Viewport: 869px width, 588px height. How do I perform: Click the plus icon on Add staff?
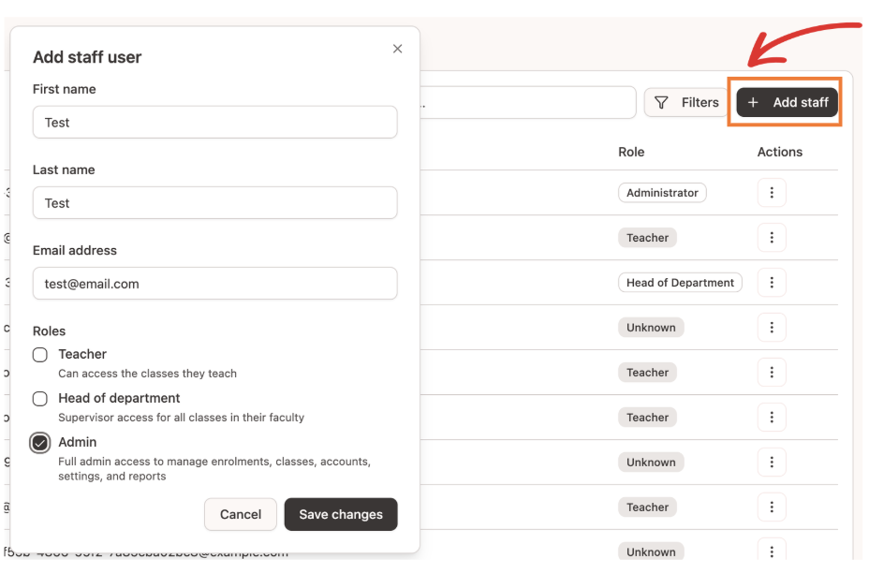point(753,103)
